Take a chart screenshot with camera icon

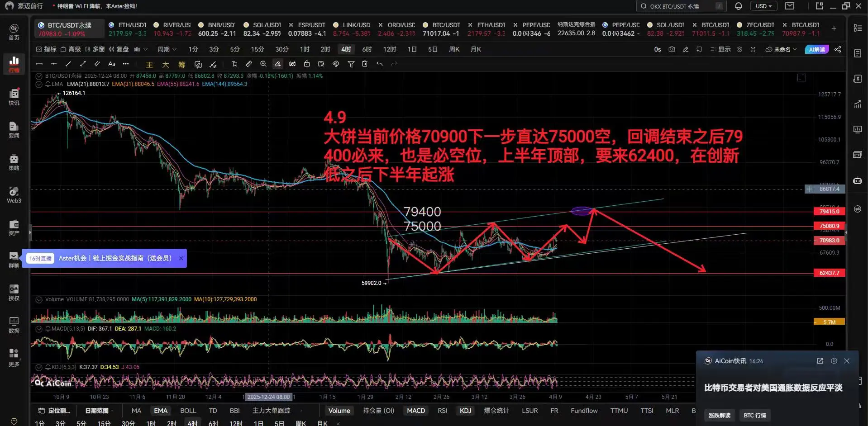tap(672, 49)
